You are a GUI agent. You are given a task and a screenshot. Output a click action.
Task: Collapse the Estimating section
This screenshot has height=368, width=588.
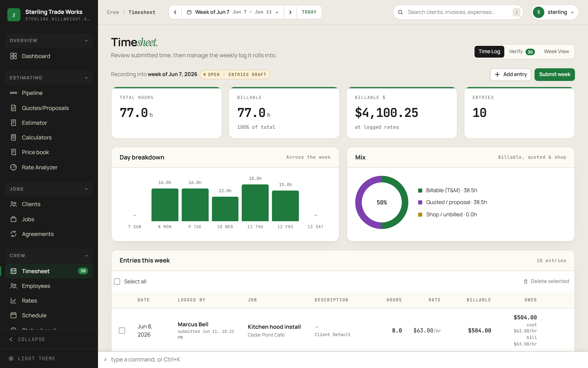coord(49,78)
